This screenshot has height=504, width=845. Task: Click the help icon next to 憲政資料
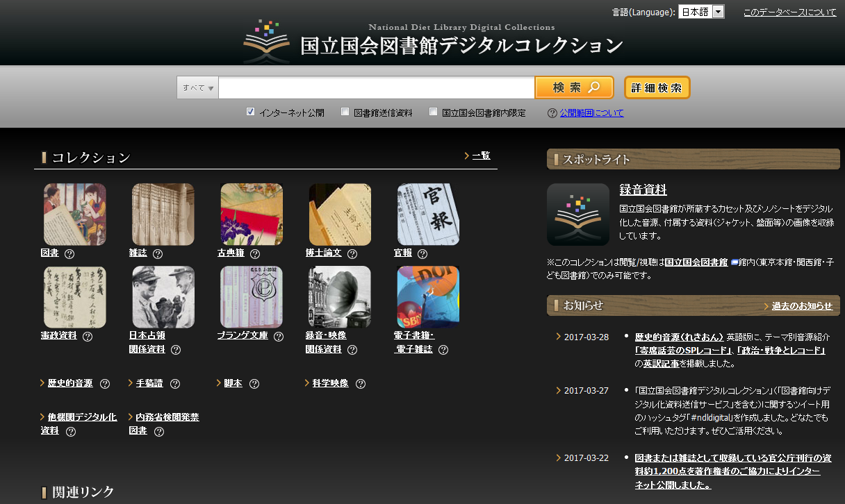88,337
